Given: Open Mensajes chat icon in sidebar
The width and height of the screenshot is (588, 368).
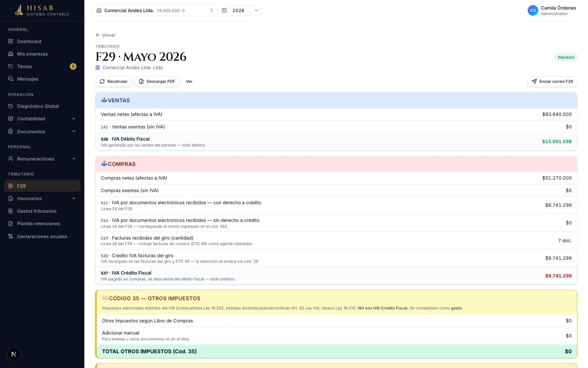Looking at the screenshot, I should click(x=11, y=79).
